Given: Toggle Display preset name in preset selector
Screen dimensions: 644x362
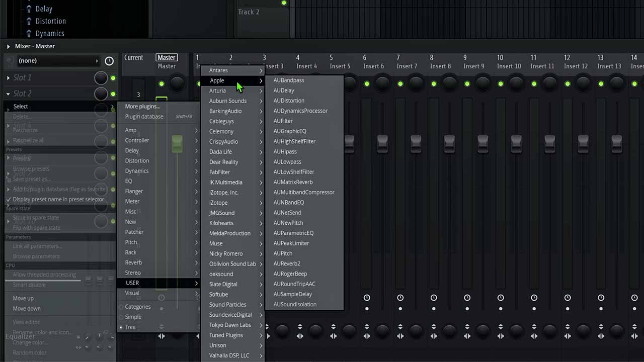Looking at the screenshot, I should coord(58,199).
